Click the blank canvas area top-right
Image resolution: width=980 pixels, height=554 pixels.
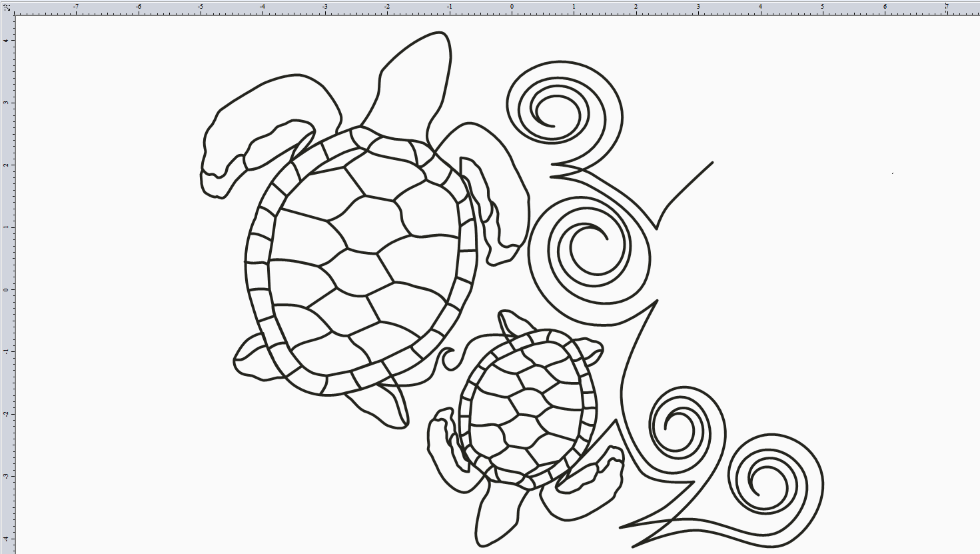click(x=833, y=80)
